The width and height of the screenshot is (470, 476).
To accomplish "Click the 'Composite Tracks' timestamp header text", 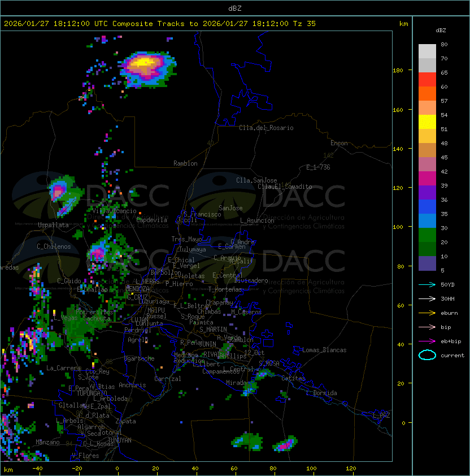I will point(160,24).
